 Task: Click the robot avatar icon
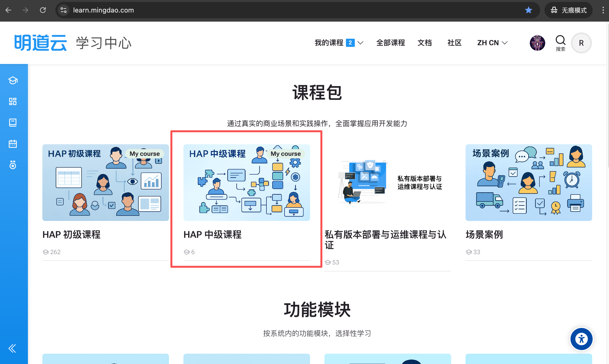(x=537, y=43)
